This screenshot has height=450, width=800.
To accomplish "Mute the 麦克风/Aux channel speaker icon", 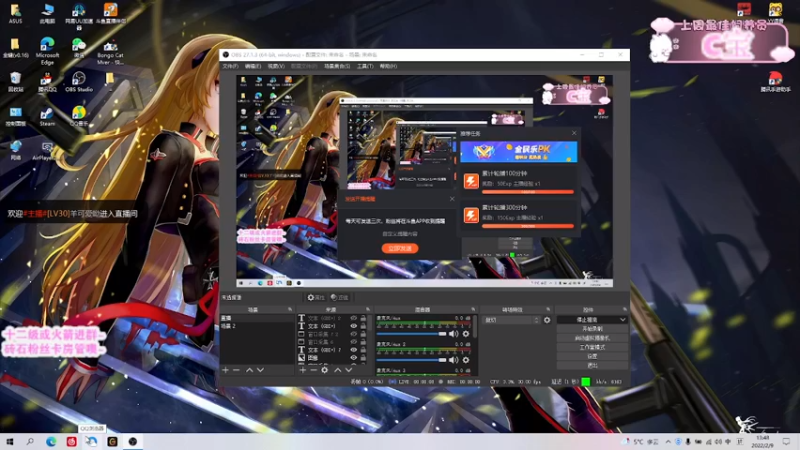I will tap(453, 334).
